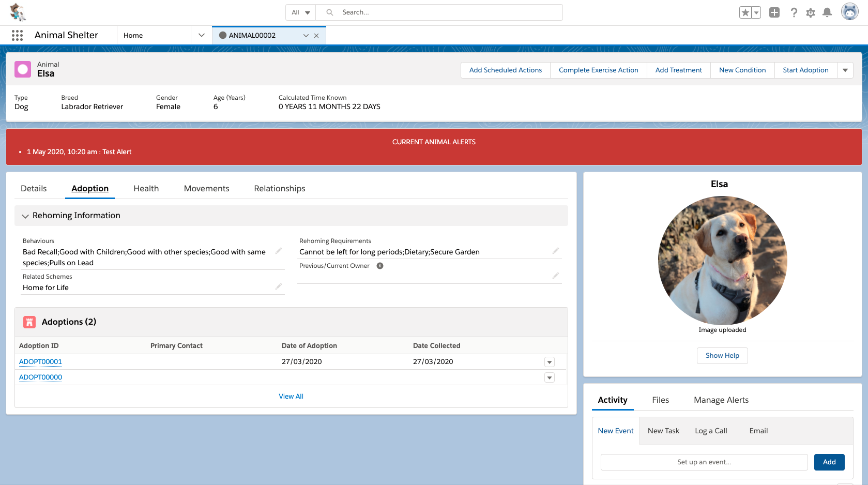868x485 pixels.
Task: Edit Behaviours field with pencil icon
Action: tap(279, 251)
